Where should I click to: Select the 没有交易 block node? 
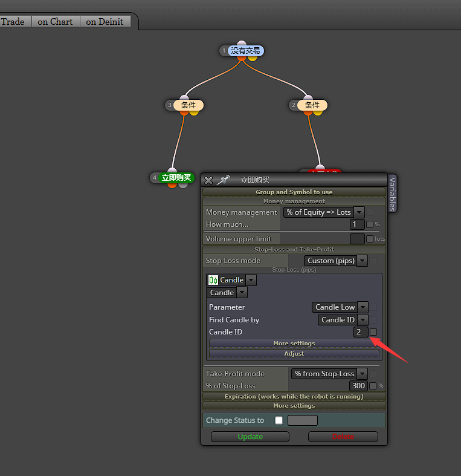point(245,51)
